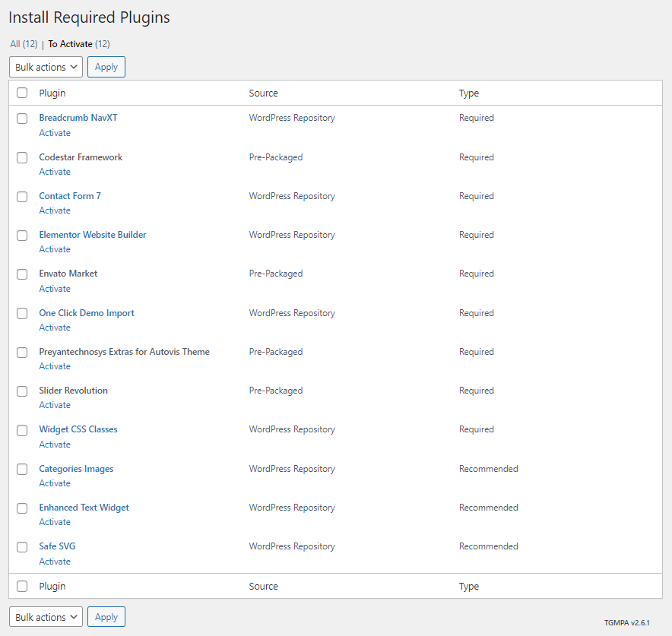
Task: Click the Plugin column header at bottom
Action: [x=52, y=586]
